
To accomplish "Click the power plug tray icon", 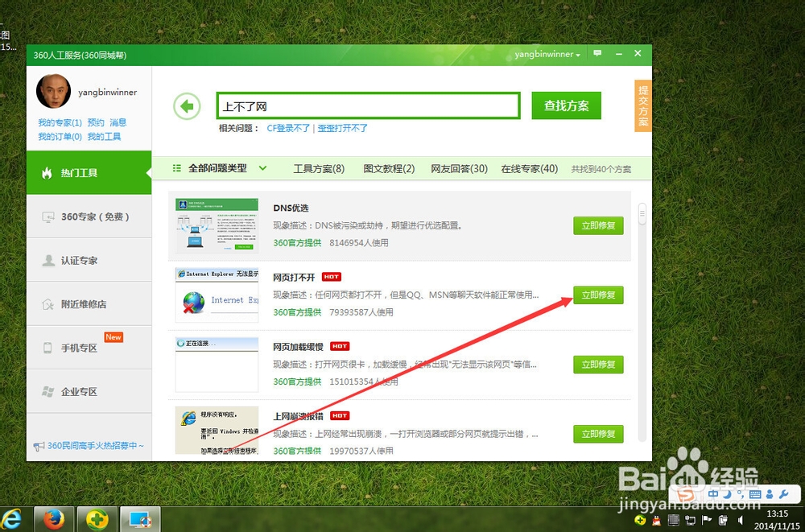I will click(724, 520).
